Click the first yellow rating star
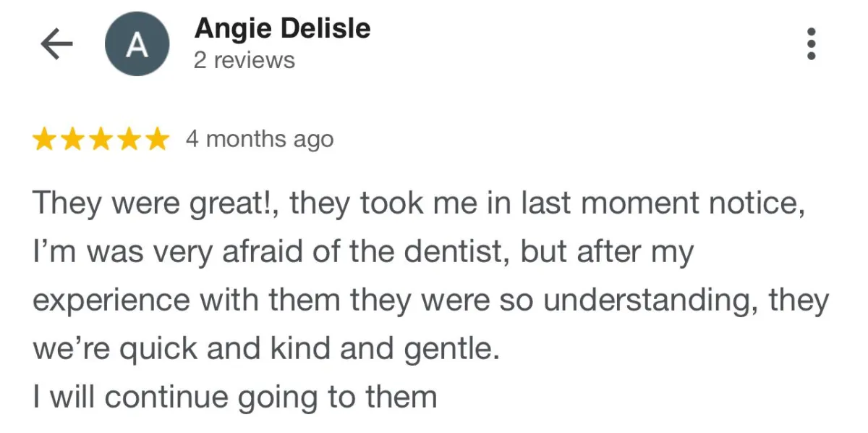Screen dimensions: 868x433 (x=46, y=139)
